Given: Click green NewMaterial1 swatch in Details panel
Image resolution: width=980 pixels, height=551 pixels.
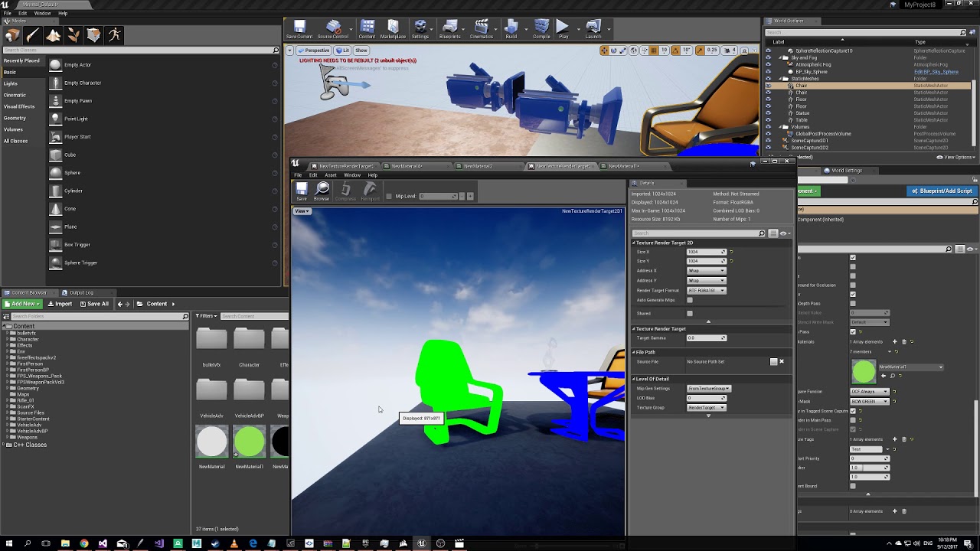Looking at the screenshot, I should pyautogui.click(x=864, y=372).
